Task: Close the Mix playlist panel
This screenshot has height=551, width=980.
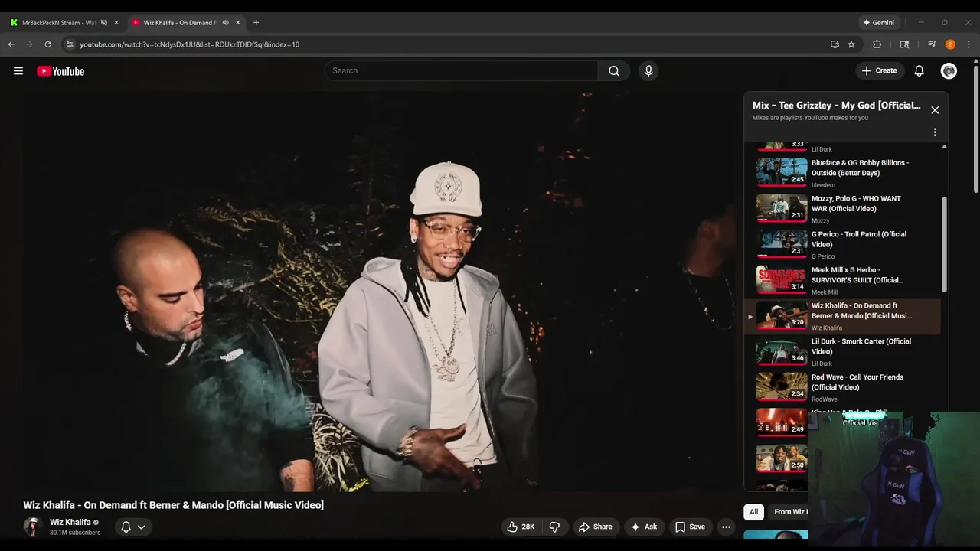Action: [x=935, y=110]
